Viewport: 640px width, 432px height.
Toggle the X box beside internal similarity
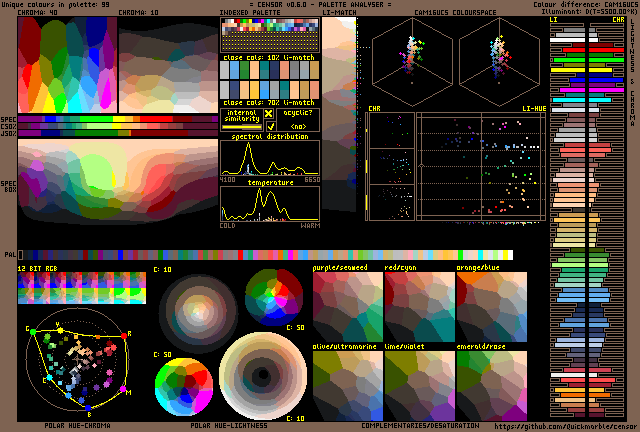(x=268, y=114)
